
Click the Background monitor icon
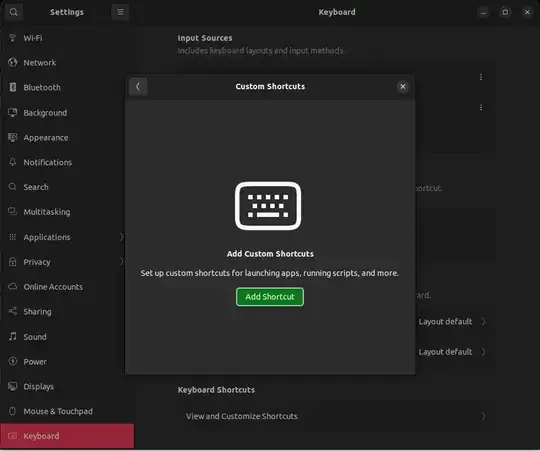(12, 112)
